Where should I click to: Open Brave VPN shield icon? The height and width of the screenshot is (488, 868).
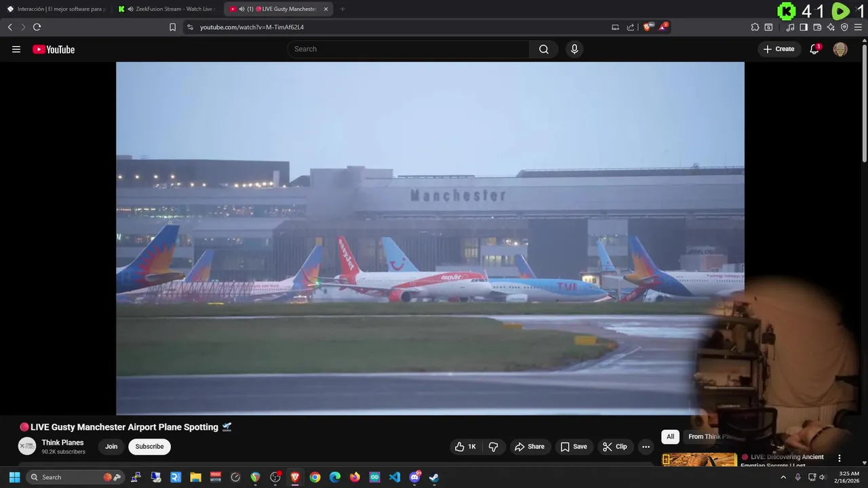tap(844, 27)
